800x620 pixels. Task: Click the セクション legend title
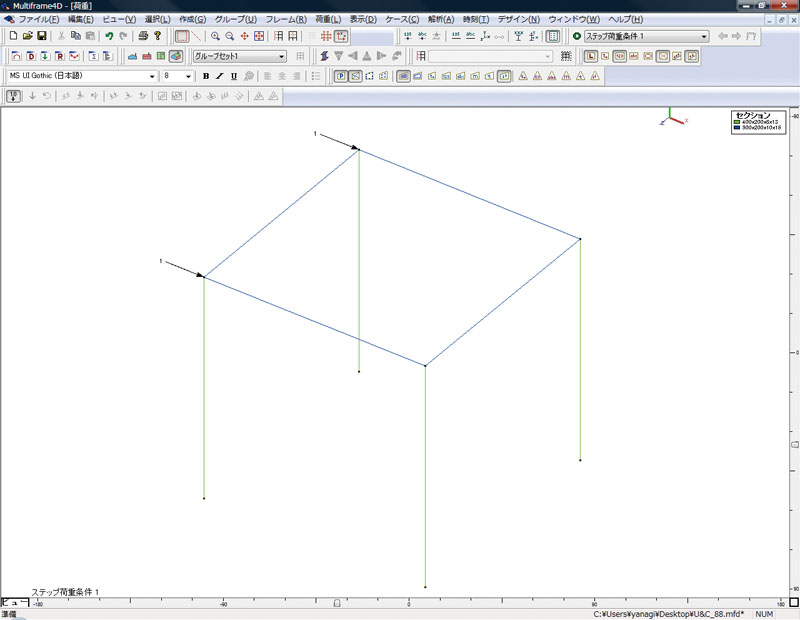(753, 115)
